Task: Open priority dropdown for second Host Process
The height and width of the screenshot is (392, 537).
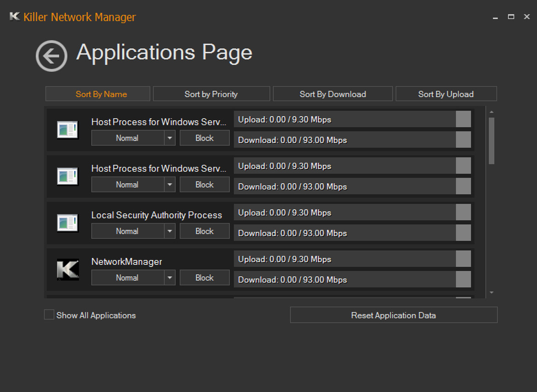Action: coord(170,185)
